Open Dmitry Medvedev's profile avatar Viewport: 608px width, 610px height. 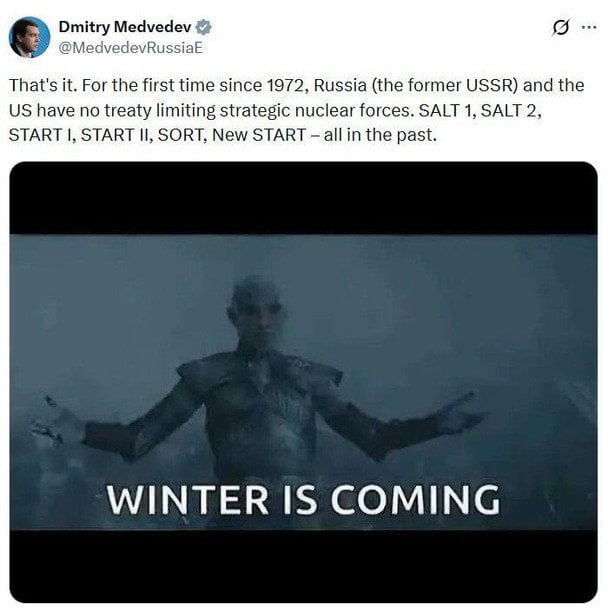pyautogui.click(x=29, y=37)
